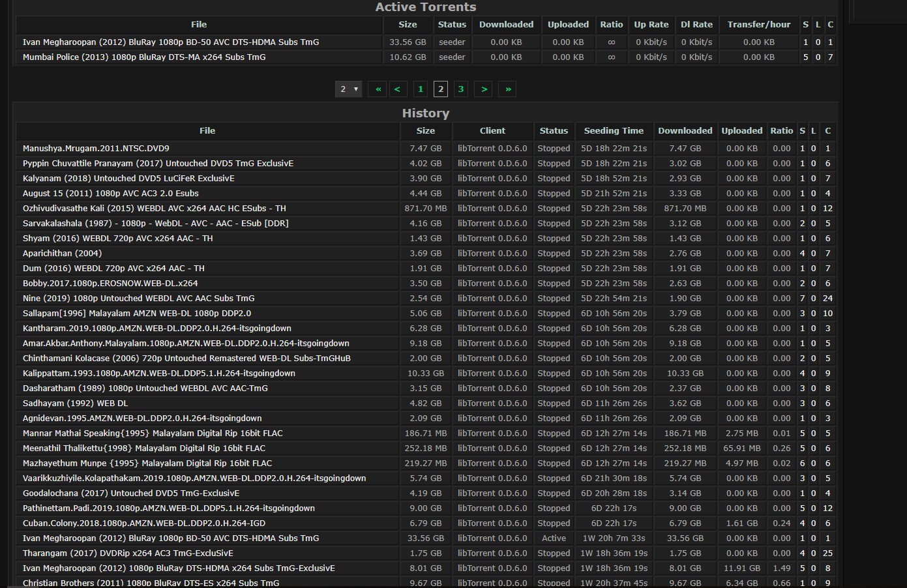Go to next page with > button
This screenshot has height=588, width=907.
(x=484, y=89)
